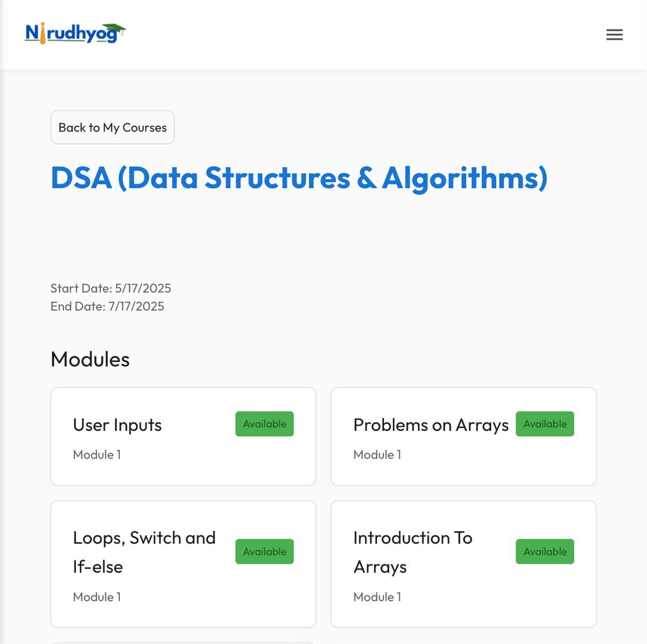
Task: Click Module 1 label under Introduction To Arrays
Action: coord(377,597)
